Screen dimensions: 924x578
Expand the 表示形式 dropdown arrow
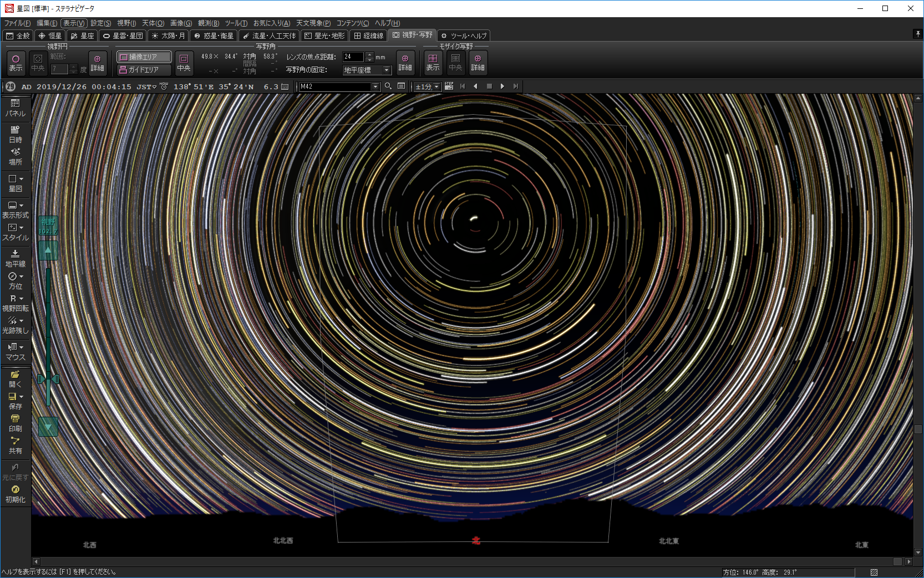point(21,206)
